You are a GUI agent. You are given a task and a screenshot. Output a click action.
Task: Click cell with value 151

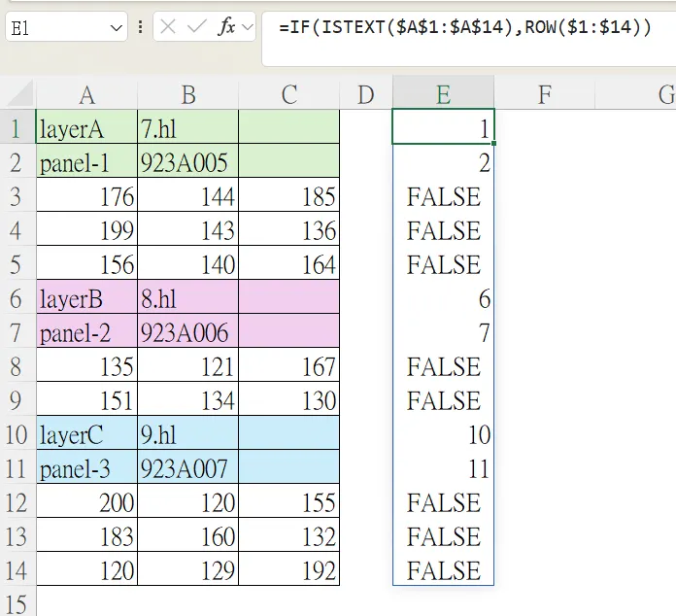[86, 399]
